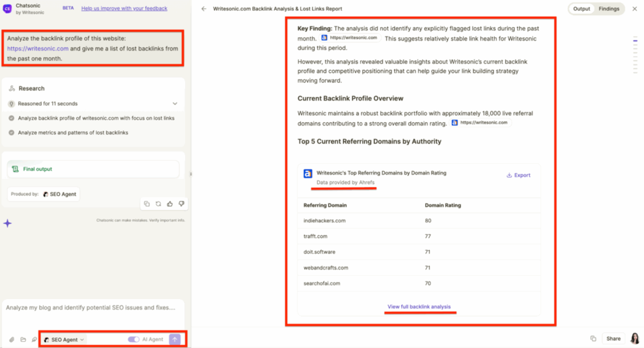This screenshot has height=348, width=644.
Task: Click the purple sparkle icon
Action: point(7,223)
